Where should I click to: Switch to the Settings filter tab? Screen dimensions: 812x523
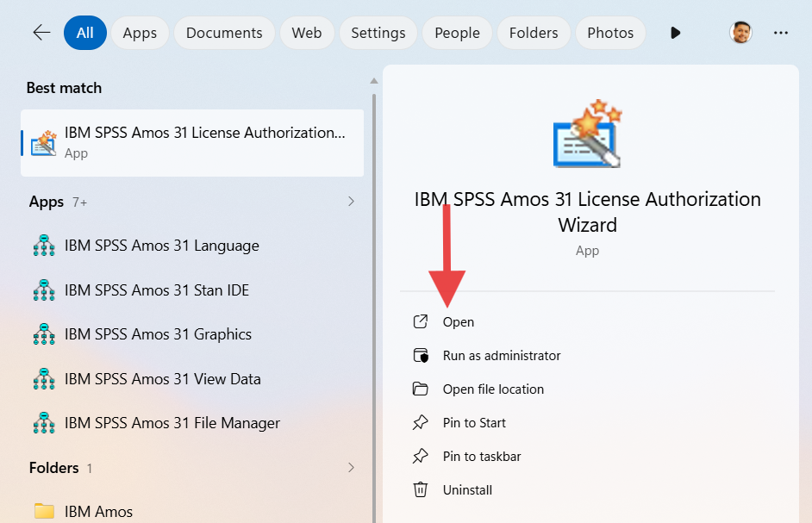click(x=378, y=33)
